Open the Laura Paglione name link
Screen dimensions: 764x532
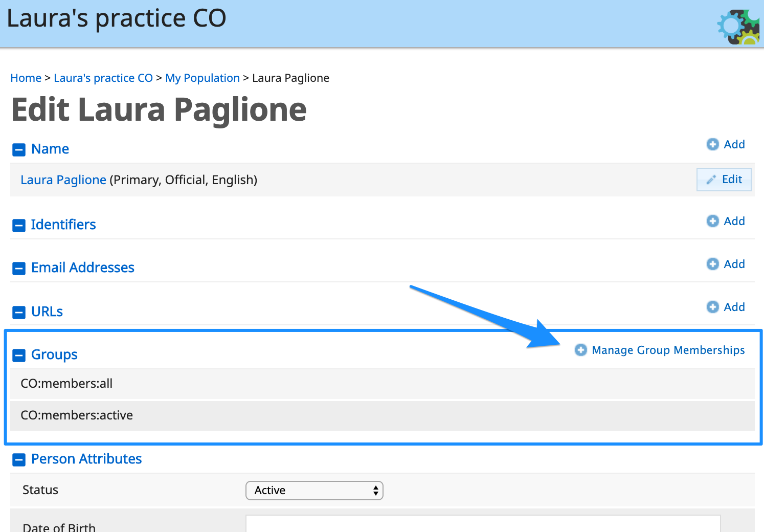63,180
